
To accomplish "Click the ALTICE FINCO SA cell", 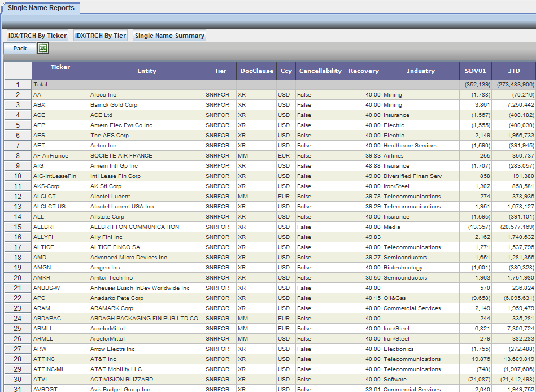I will pyautogui.click(x=147, y=247).
